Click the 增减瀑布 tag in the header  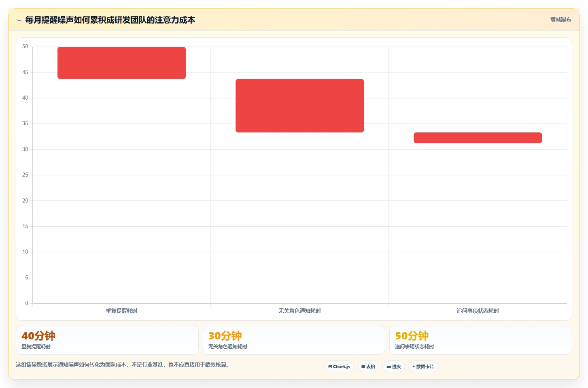[560, 19]
